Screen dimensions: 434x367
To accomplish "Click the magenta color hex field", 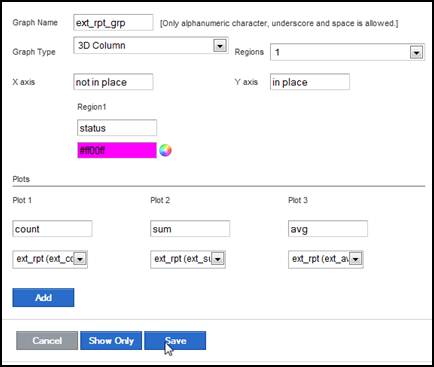I will pyautogui.click(x=117, y=150).
